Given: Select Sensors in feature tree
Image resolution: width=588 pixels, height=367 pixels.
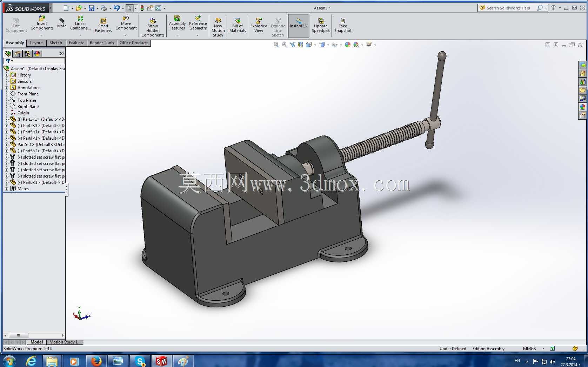Looking at the screenshot, I should [25, 81].
